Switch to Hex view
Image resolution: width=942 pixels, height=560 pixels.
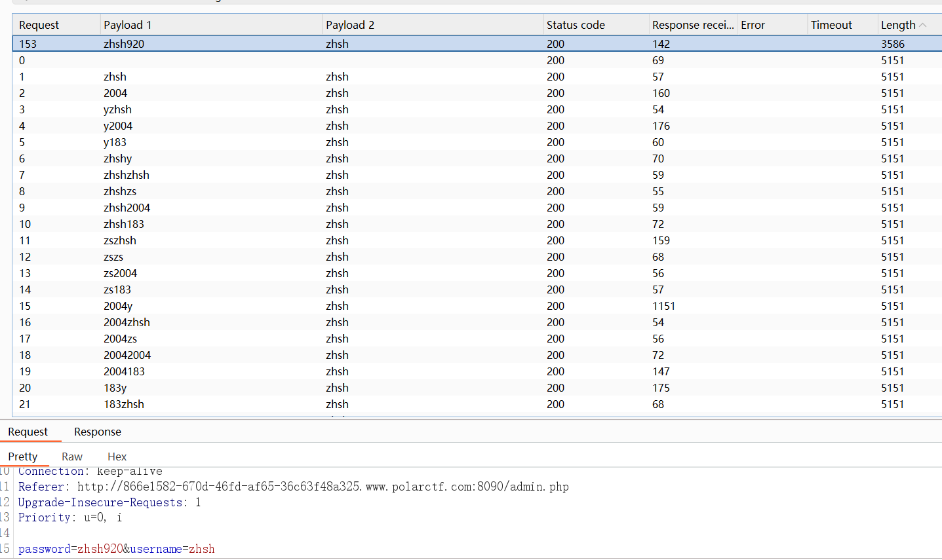(117, 457)
